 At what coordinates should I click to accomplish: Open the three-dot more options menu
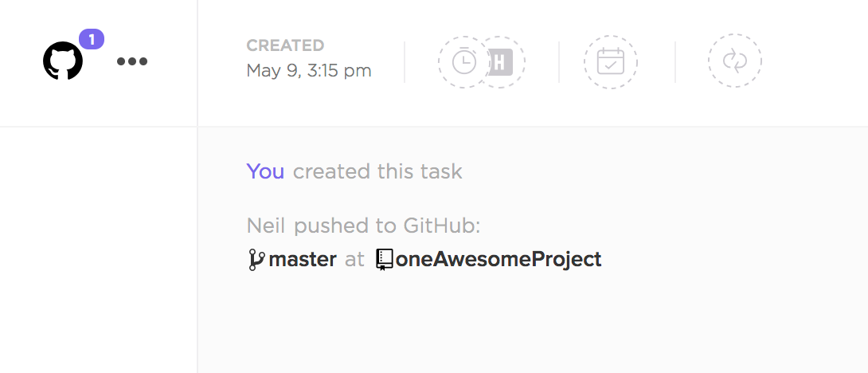[132, 61]
